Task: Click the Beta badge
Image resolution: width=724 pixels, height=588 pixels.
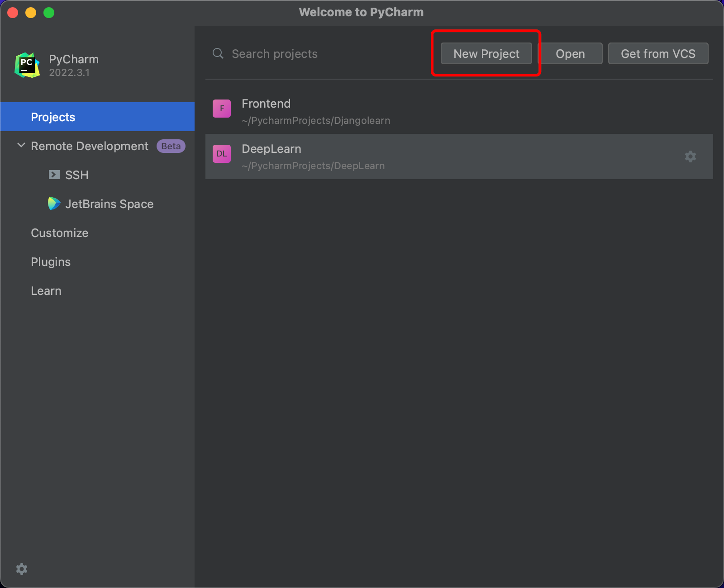Action: tap(171, 146)
